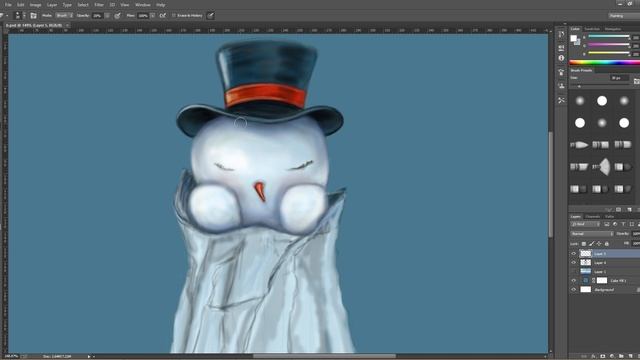Click the yellow color slider
This screenshot has width=640, height=360.
click(x=609, y=53)
